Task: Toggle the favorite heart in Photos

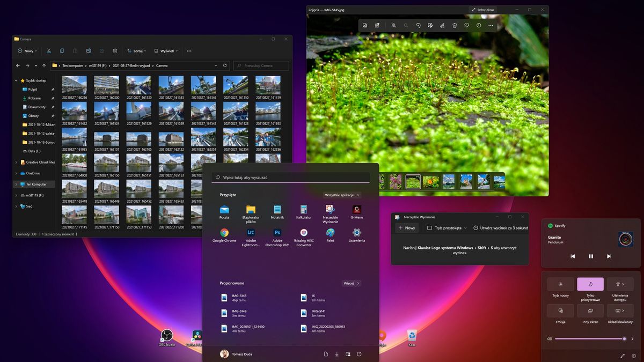Action: point(466,25)
